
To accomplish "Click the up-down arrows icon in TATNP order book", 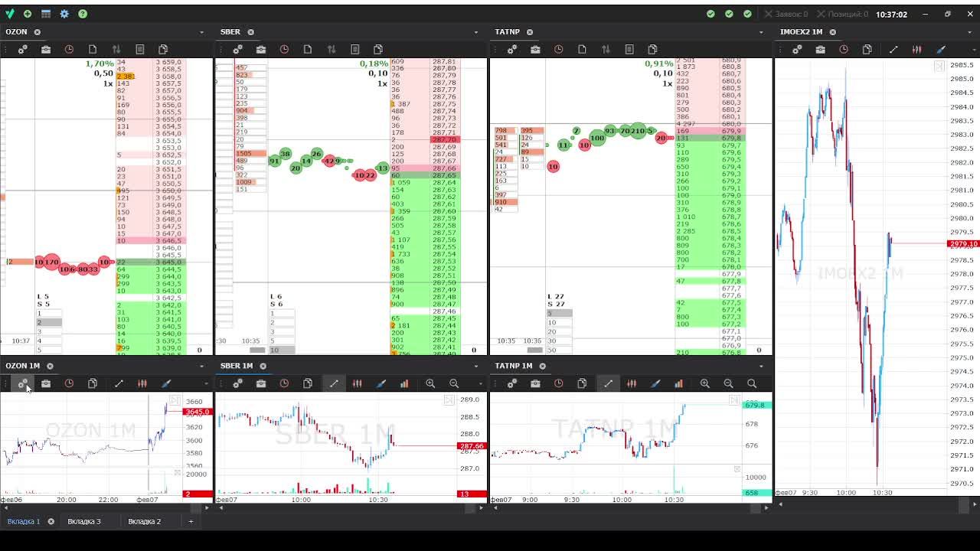I will 606,49.
